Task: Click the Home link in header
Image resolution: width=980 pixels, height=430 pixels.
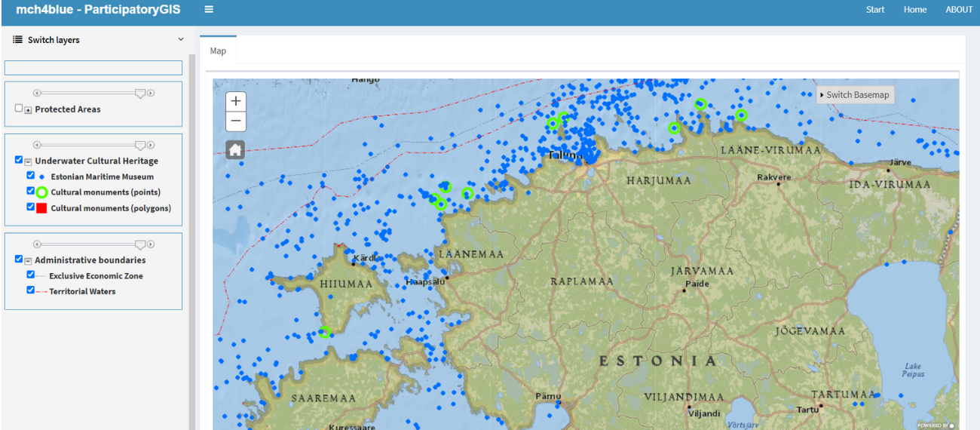Action: point(915,10)
